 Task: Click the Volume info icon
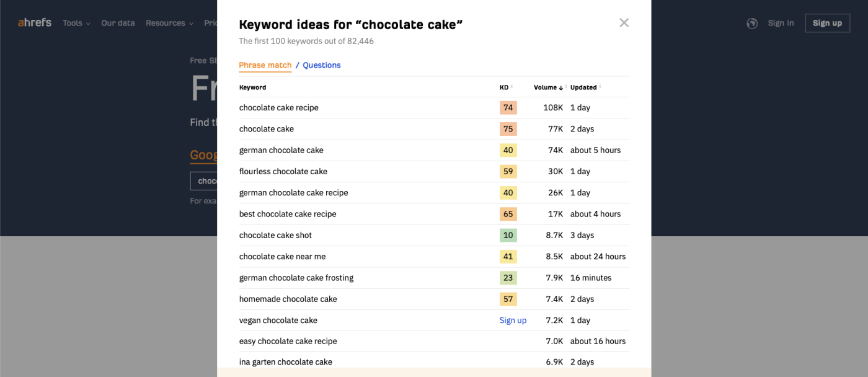point(566,87)
